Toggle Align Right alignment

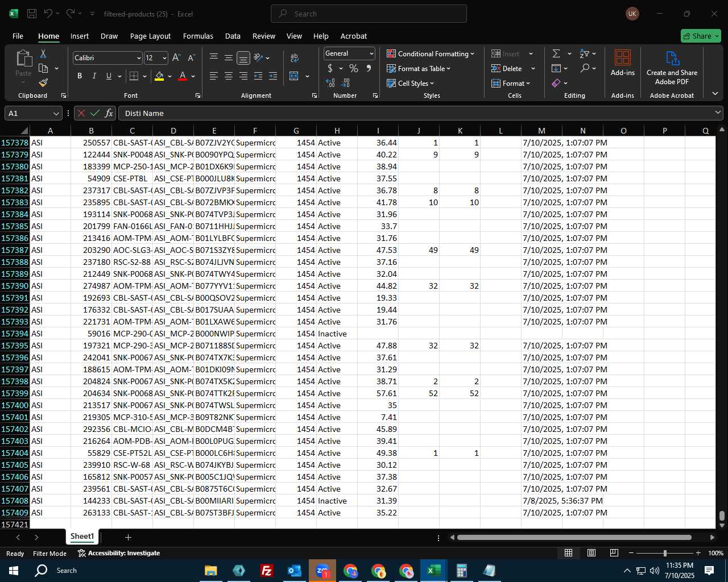(x=243, y=76)
